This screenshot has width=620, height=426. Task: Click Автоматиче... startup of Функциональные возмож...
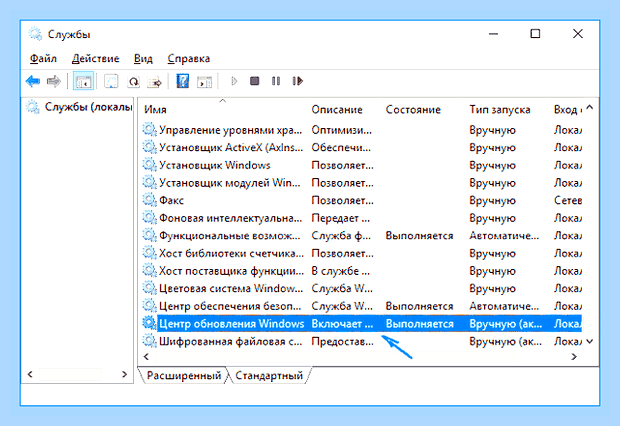pyautogui.click(x=504, y=235)
